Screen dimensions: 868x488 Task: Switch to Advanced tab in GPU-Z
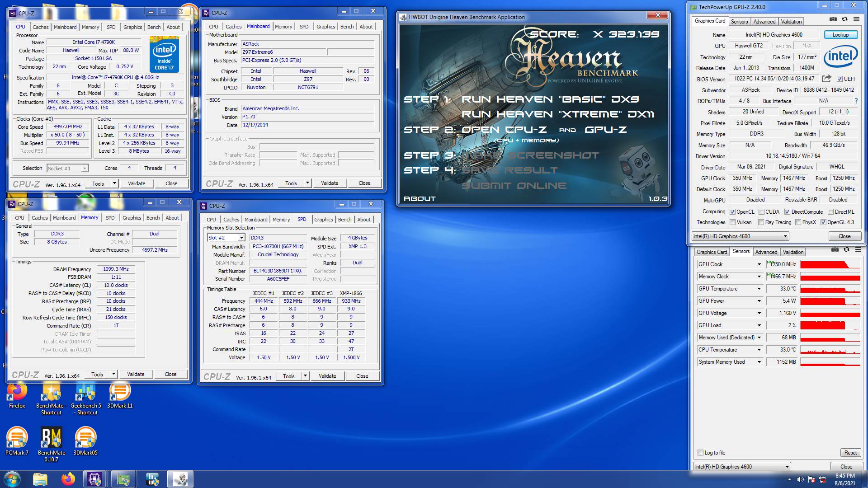point(764,22)
